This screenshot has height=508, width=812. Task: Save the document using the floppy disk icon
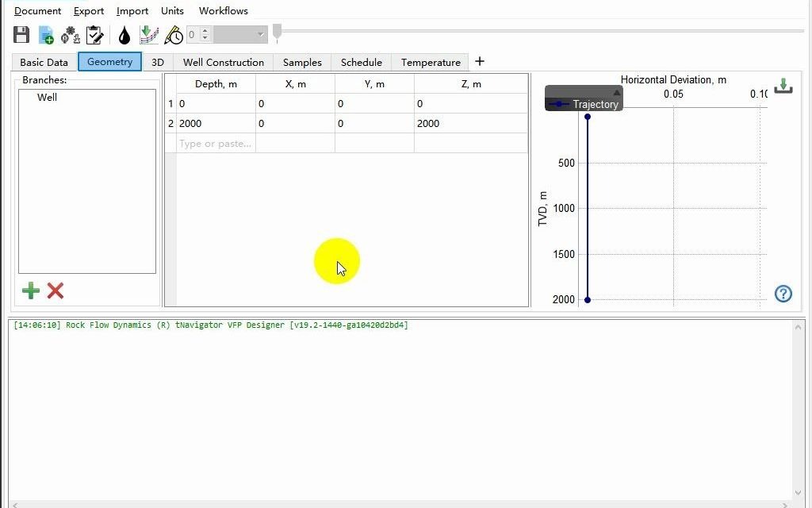[21, 35]
